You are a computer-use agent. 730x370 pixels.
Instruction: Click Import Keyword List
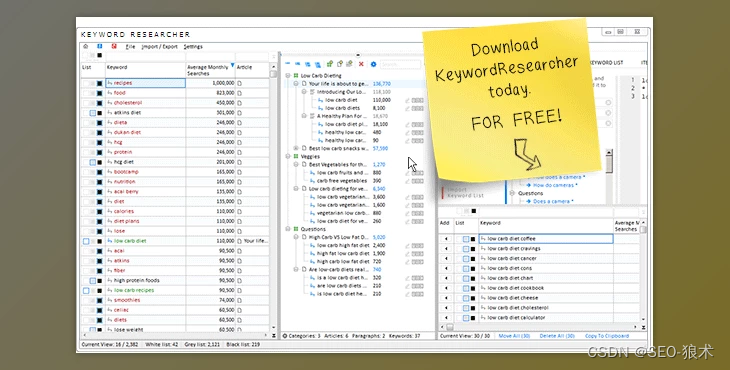pos(466,193)
